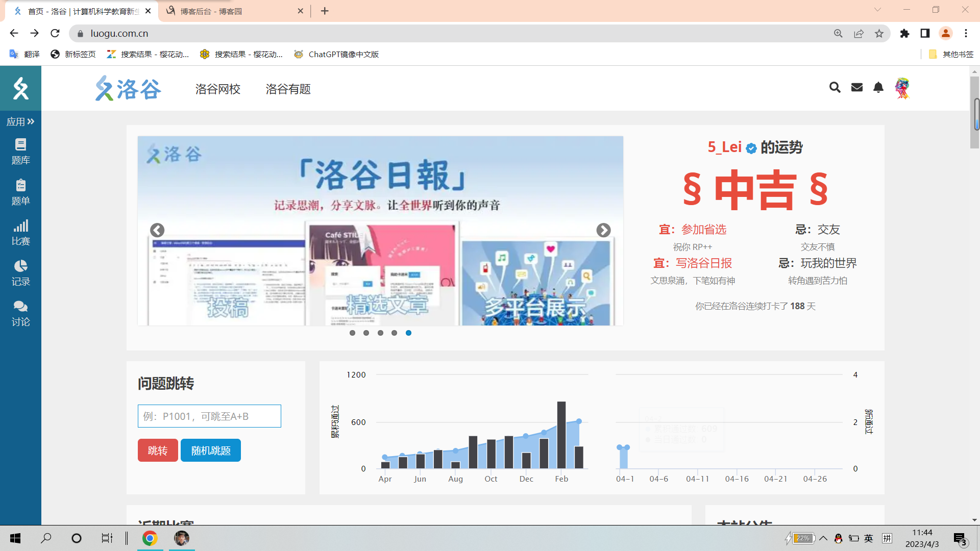The width and height of the screenshot is (980, 551).
Task: Open the 题库 problem library sidebar icon
Action: [x=20, y=151]
